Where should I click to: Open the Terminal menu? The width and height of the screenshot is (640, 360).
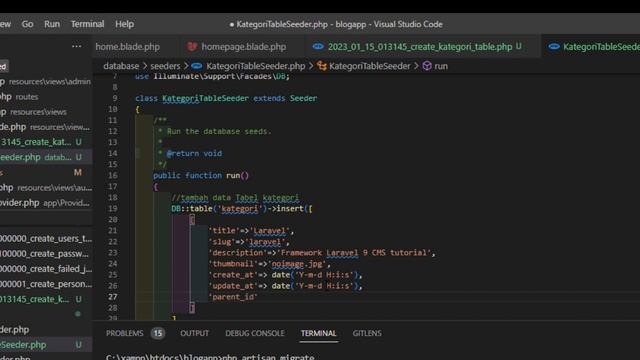pos(87,24)
